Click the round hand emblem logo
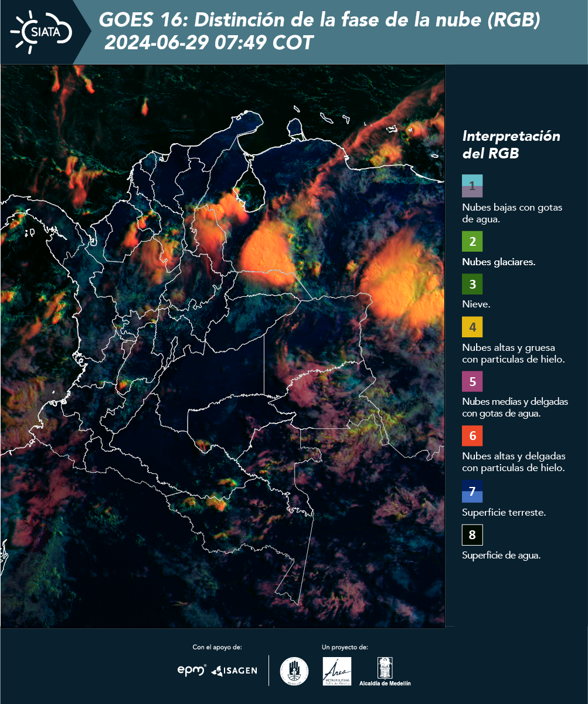This screenshot has height=704, width=588. [x=294, y=671]
